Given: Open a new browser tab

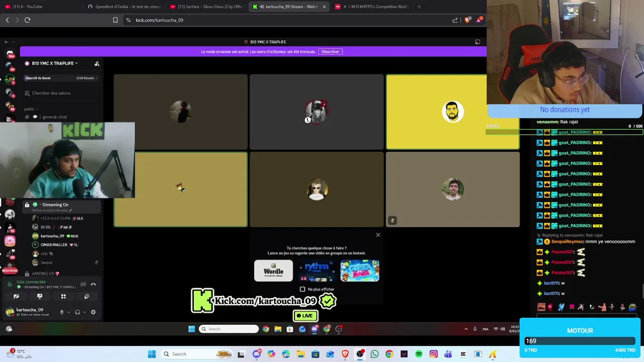Looking at the screenshot, I should tap(419, 7).
